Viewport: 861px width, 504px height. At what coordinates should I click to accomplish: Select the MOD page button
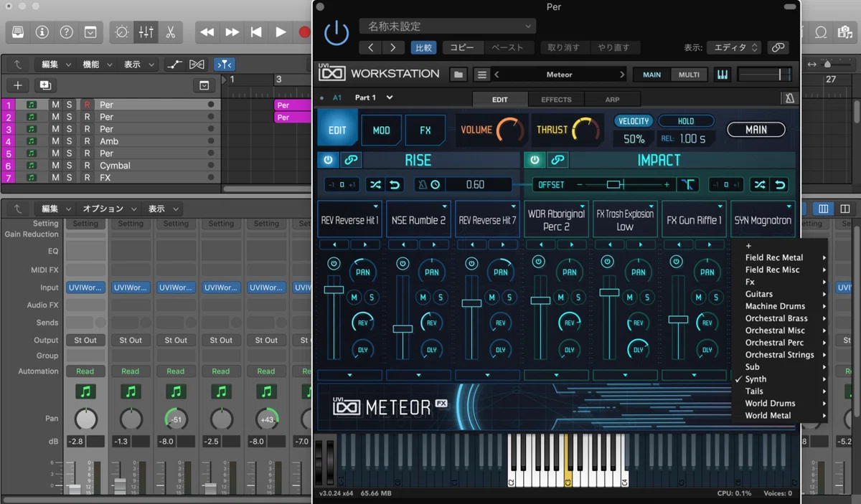[381, 130]
